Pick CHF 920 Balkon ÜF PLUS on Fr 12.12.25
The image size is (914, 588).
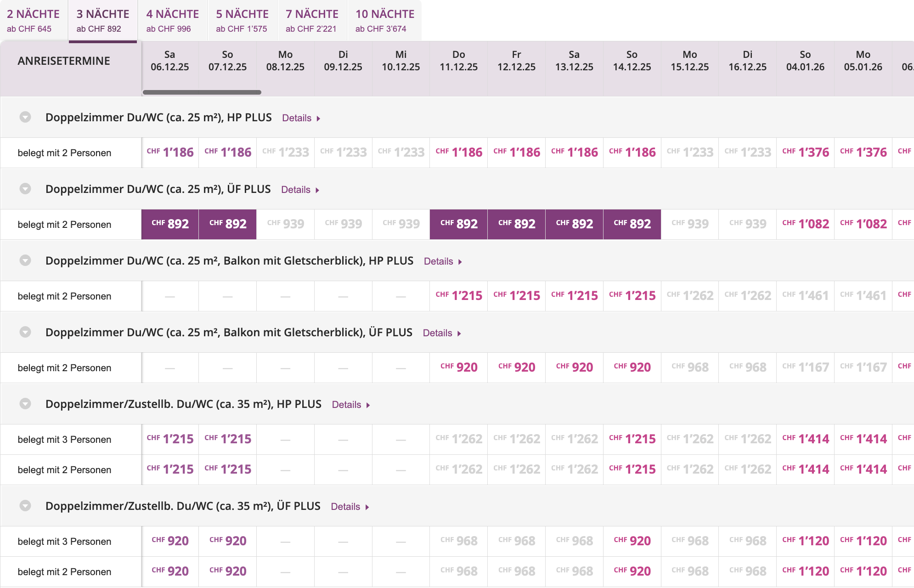(517, 367)
